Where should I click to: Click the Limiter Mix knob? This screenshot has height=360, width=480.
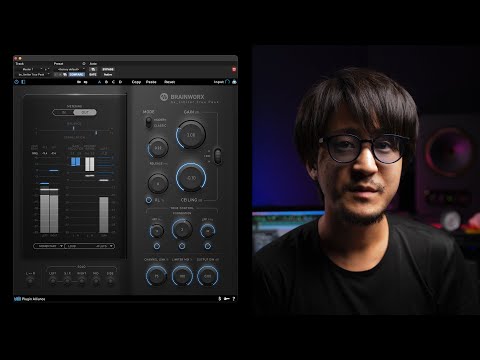click(182, 276)
